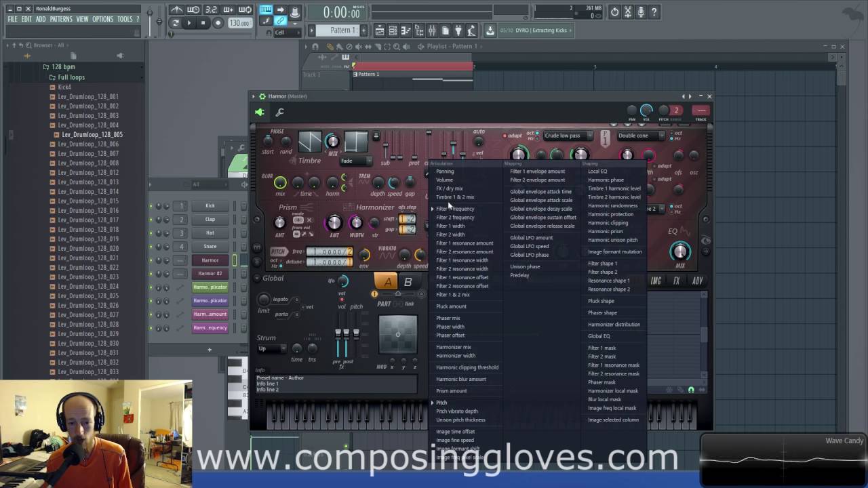Viewport: 868px width, 488px height.
Task: Click the DYRO Extracting Kicks news panel
Action: tap(536, 30)
